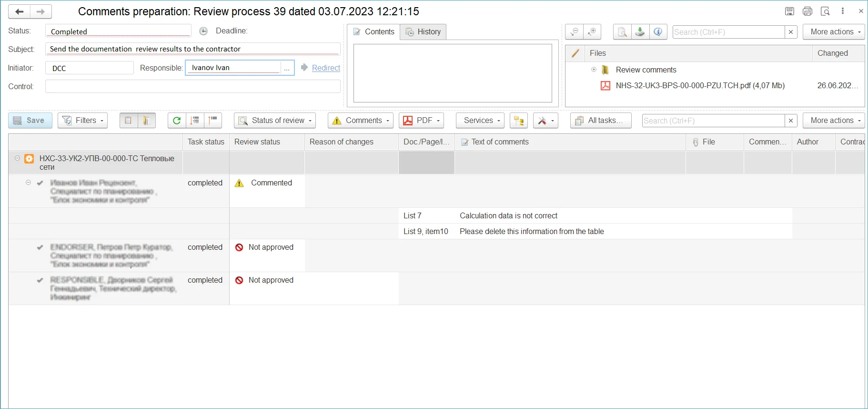The height and width of the screenshot is (409, 868).
Task: Open the PDF dropdown menu
Action: 421,121
